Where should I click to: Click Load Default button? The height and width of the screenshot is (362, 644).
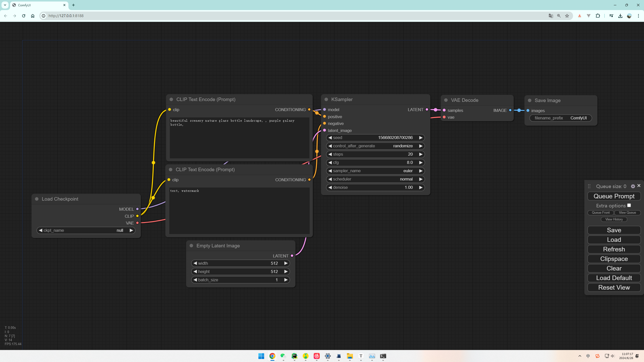(614, 278)
